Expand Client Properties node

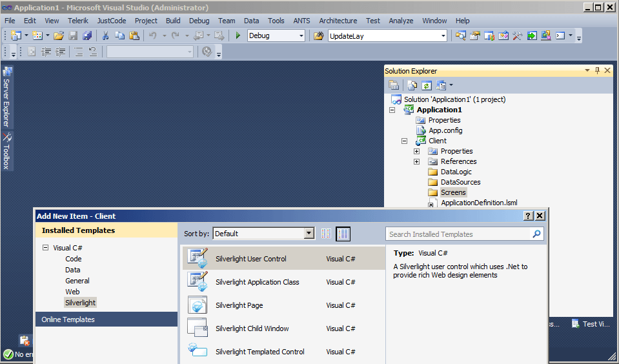click(416, 151)
